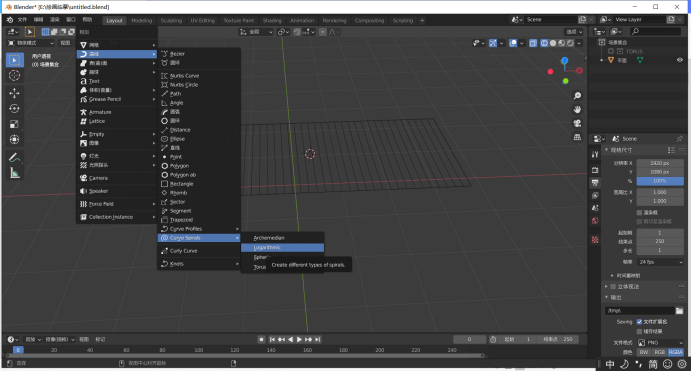Click the viewport zoom magnifier icon
This screenshot has width=692, height=371.
[x=577, y=96]
